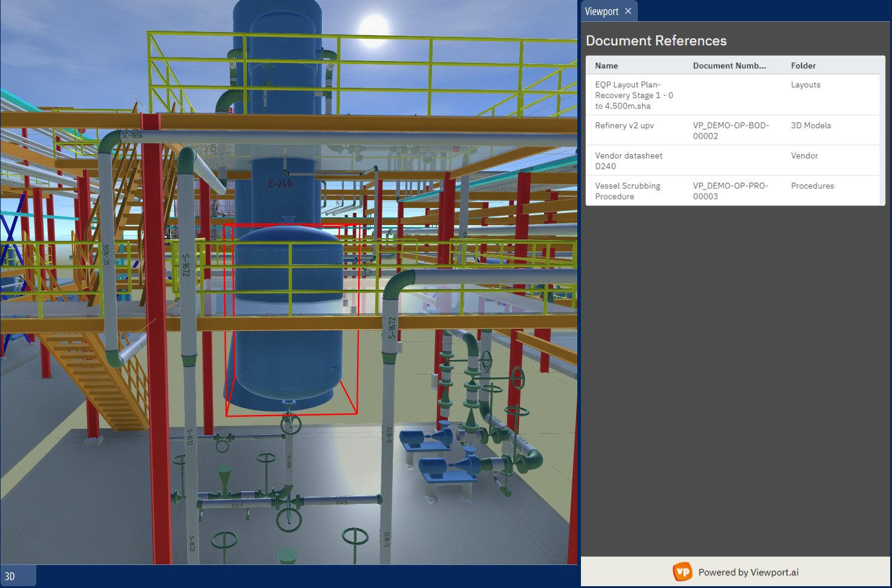Select the E-240 vessel label in 3D view
Screen dimensions: 892x588
click(x=280, y=183)
